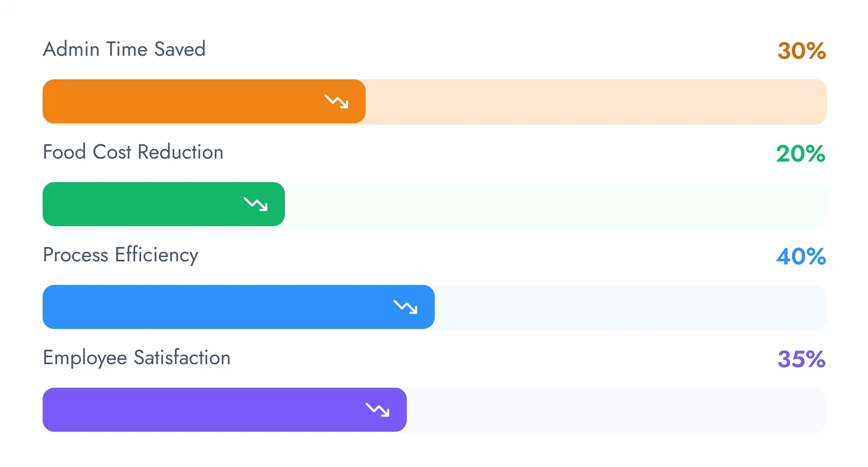The height and width of the screenshot is (467, 868).
Task: Click trend arrow icon in orange bar
Action: tap(336, 101)
